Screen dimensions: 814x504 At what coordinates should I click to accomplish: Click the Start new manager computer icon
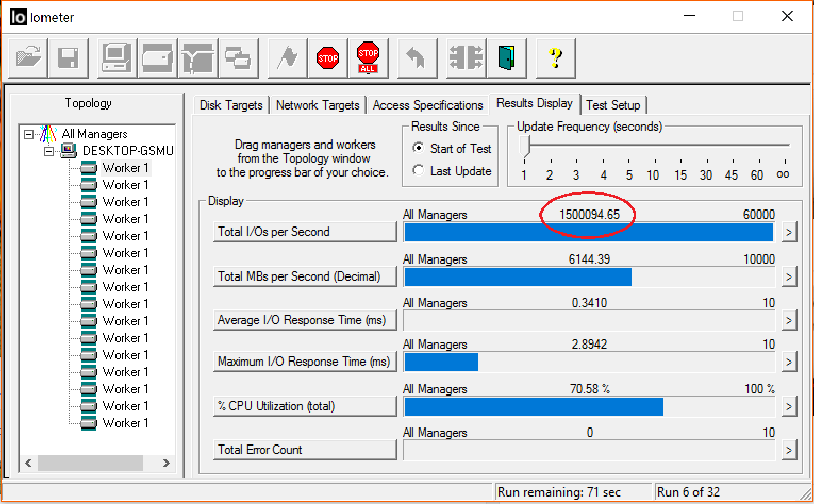[117, 57]
